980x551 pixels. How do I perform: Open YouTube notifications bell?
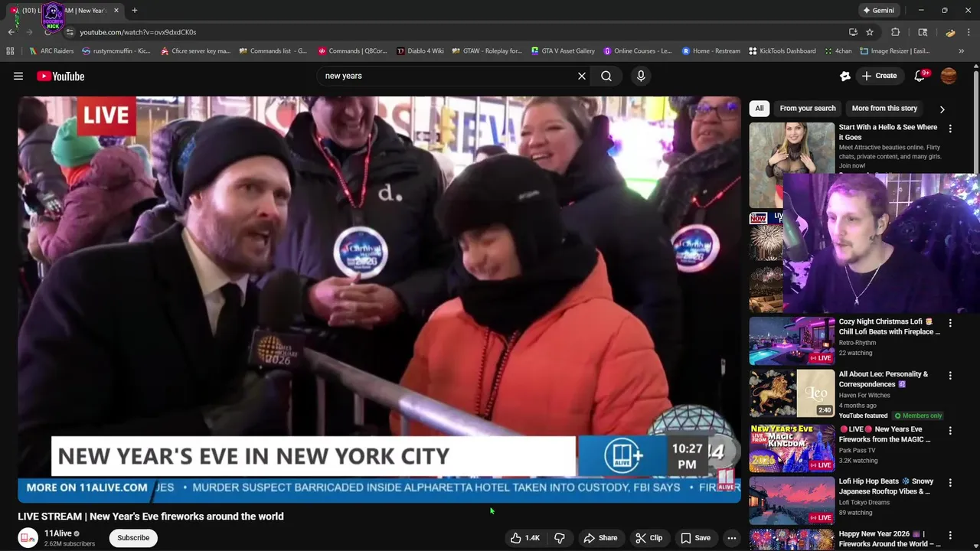tap(920, 76)
